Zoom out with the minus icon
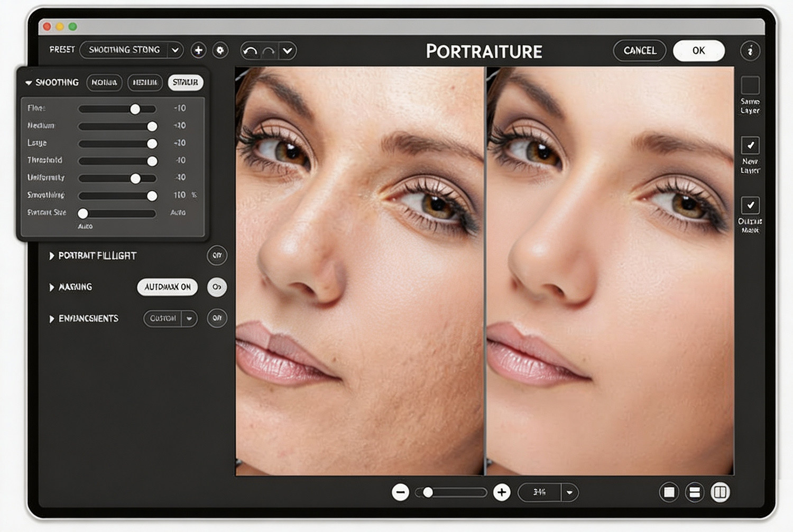 coord(400,492)
